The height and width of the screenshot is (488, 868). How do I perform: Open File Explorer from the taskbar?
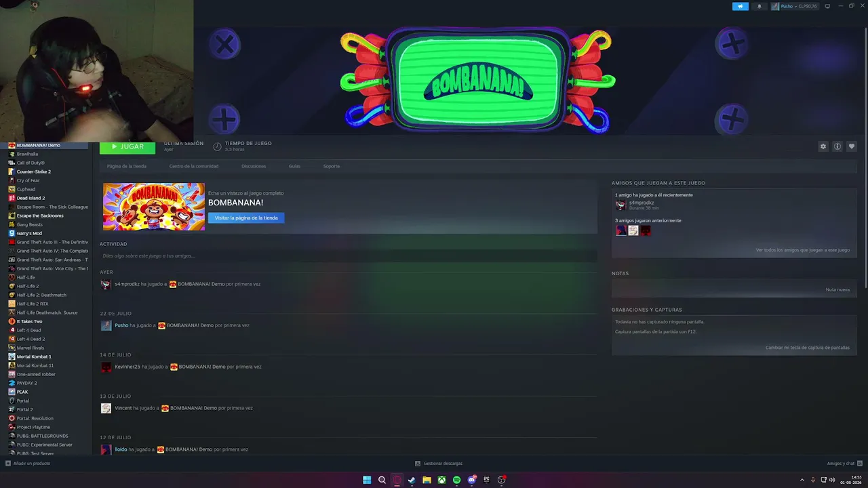coord(427,480)
